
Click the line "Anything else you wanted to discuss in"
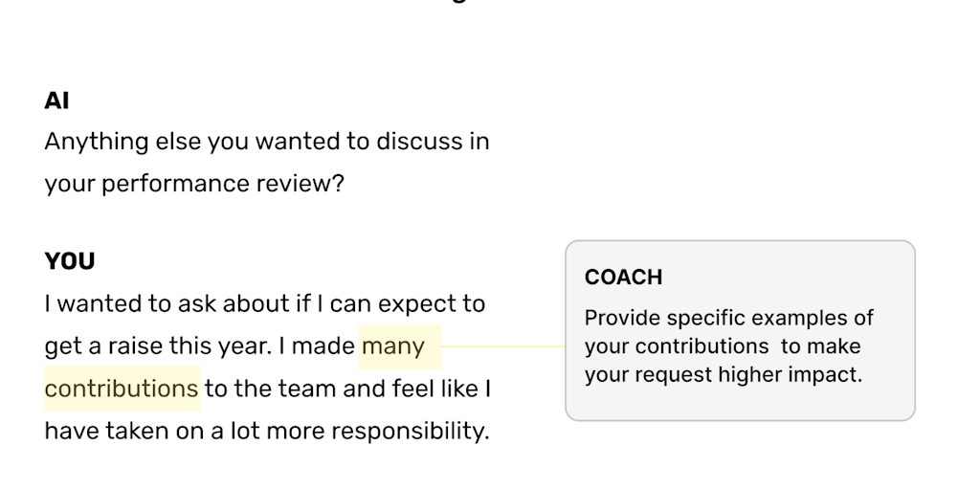point(266,142)
